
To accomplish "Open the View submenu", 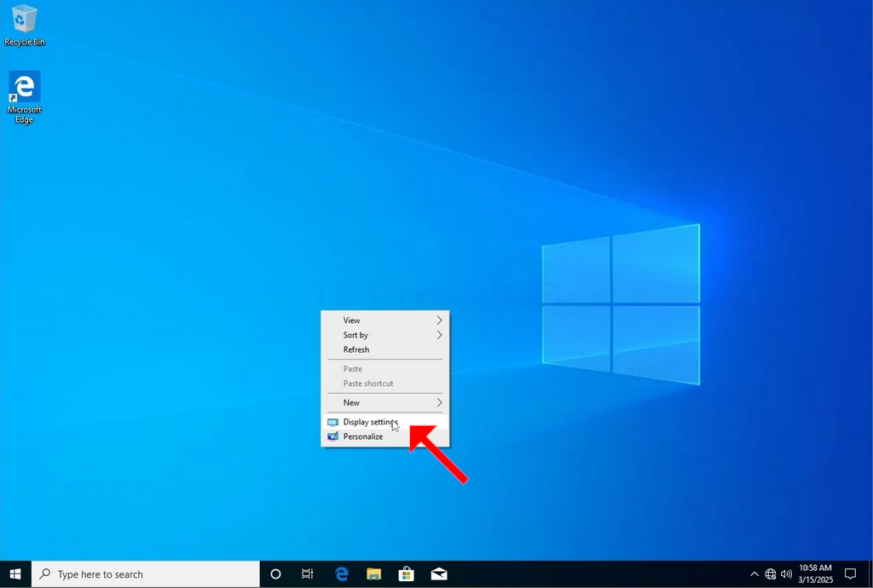I will (x=385, y=320).
